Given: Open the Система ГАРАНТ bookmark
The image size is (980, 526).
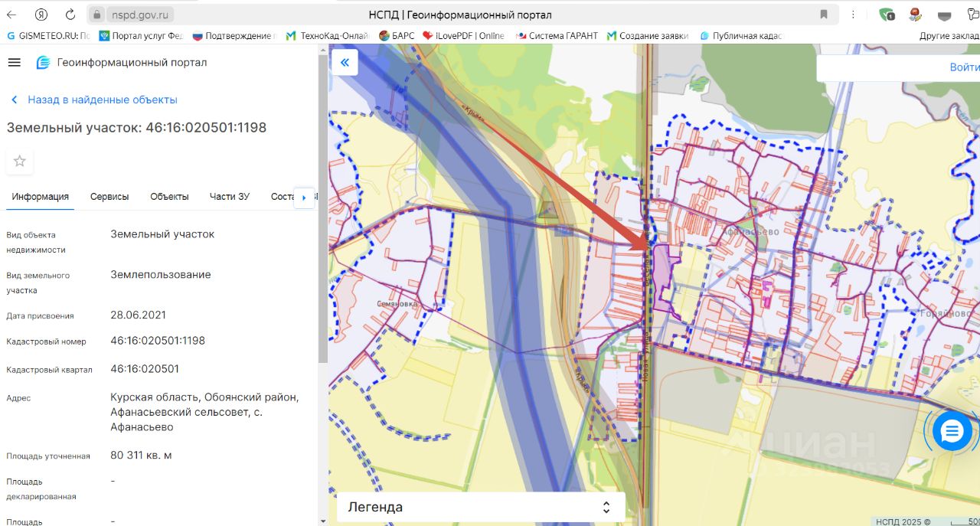Looking at the screenshot, I should (557, 36).
